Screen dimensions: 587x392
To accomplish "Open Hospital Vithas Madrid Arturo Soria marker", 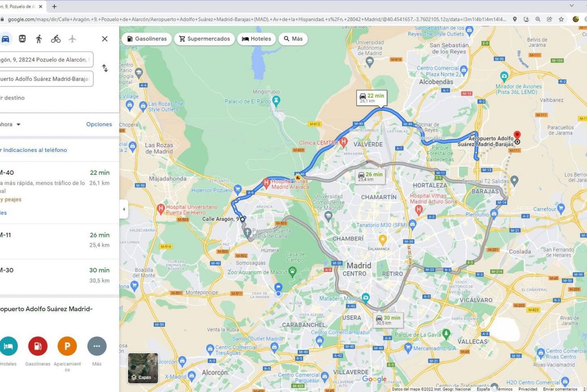I will click(x=419, y=209).
